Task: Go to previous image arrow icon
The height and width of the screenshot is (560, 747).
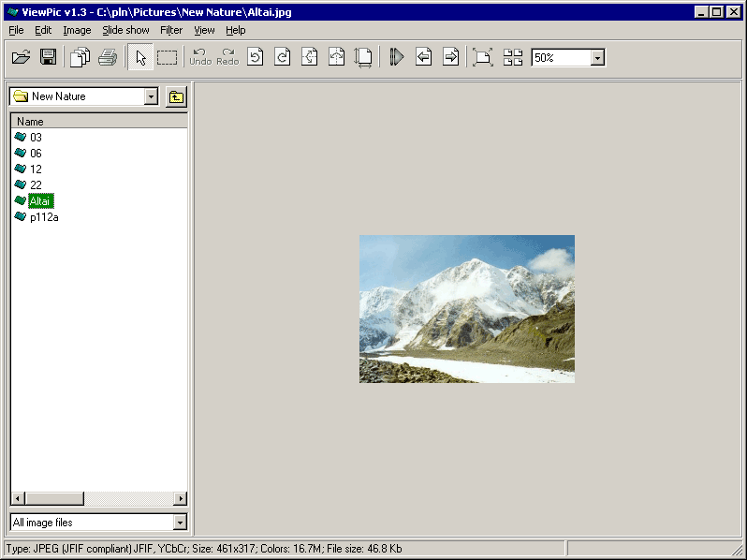Action: click(423, 57)
